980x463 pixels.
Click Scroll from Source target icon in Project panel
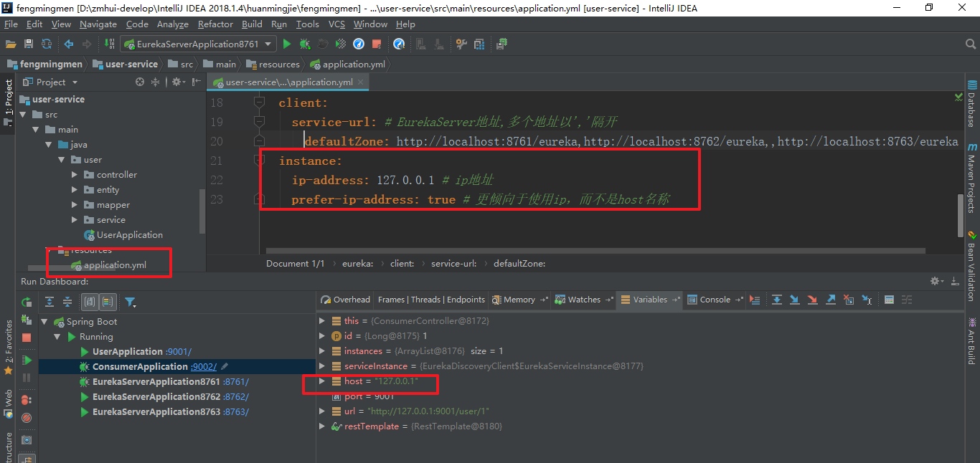tap(140, 82)
